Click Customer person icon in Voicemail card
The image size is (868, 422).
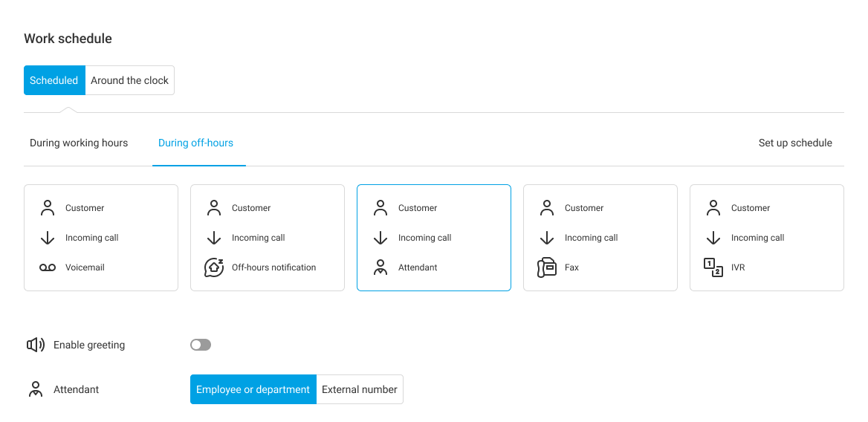click(48, 208)
